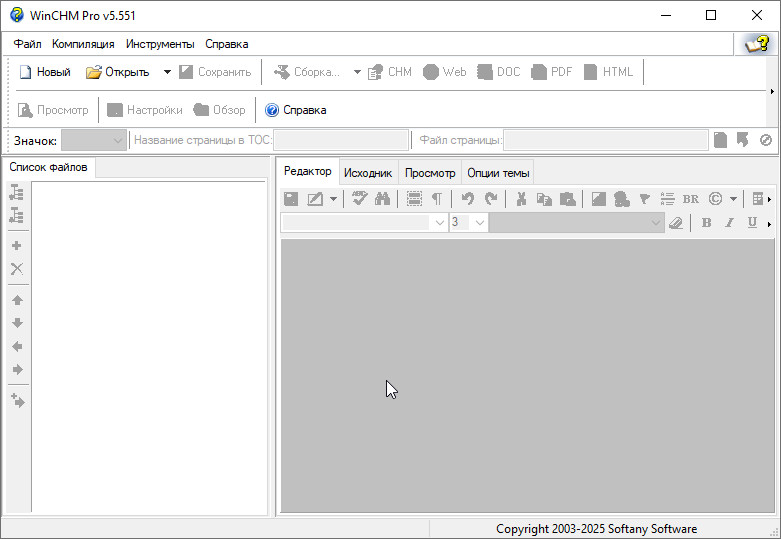Click the BR line break icon

[690, 199]
